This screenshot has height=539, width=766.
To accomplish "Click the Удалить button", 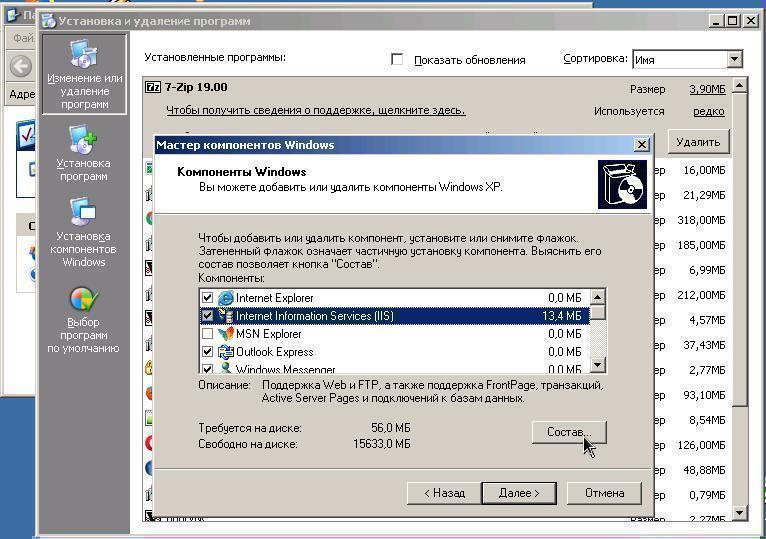I will pos(698,142).
